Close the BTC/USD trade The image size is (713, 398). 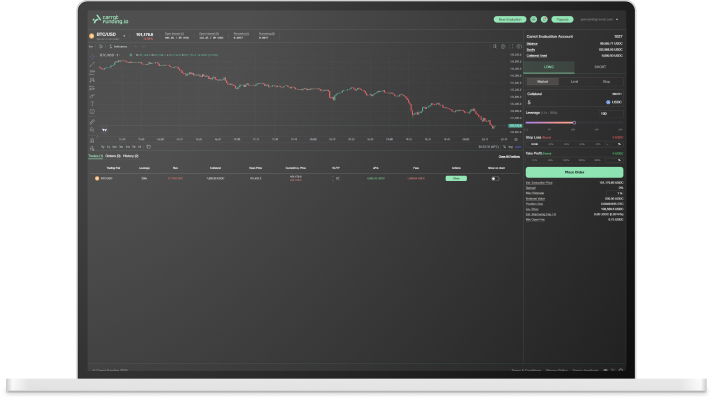click(x=456, y=178)
